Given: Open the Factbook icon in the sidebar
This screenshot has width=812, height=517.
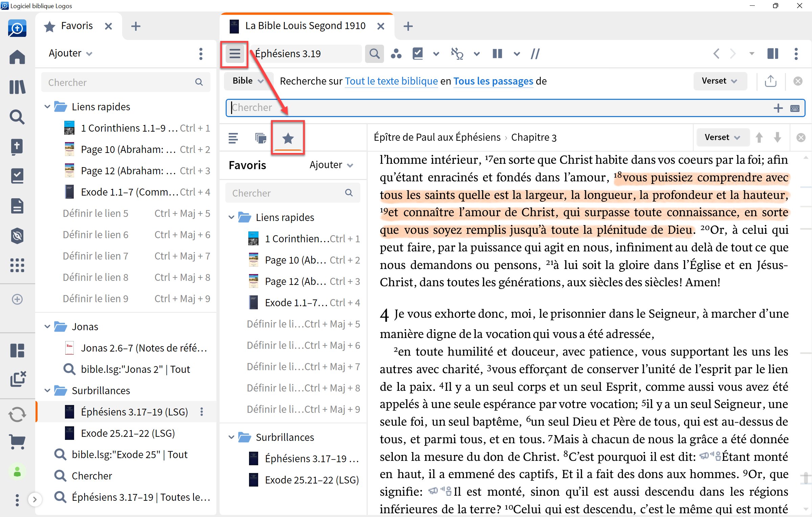Looking at the screenshot, I should click(17, 147).
